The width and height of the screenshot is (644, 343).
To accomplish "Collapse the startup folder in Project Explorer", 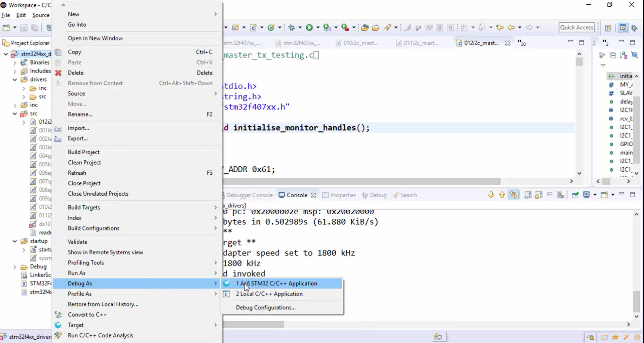I will (x=15, y=241).
